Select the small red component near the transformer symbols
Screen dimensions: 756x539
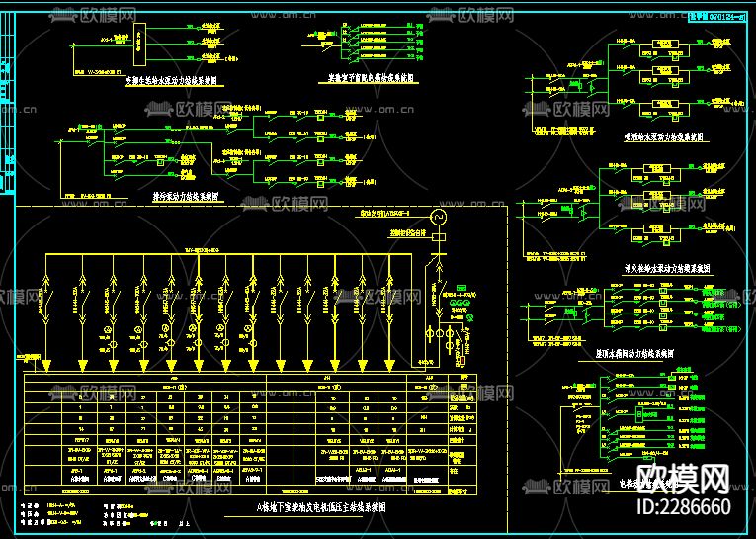coord(463,360)
